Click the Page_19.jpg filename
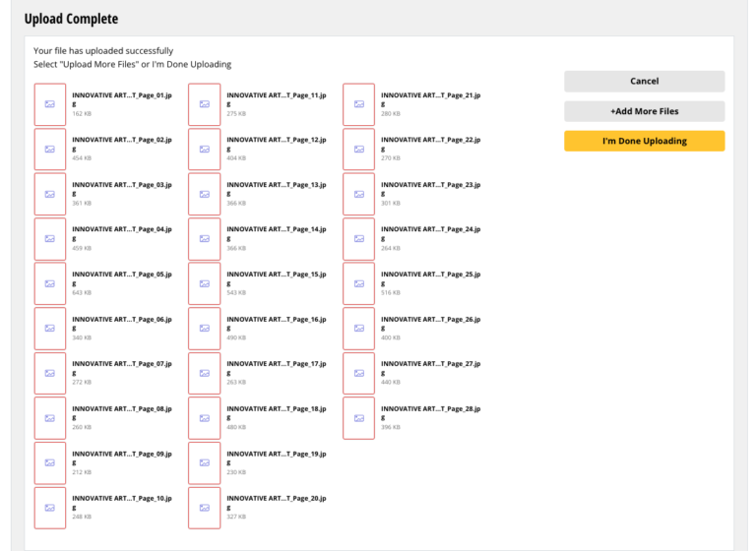This screenshot has height=551, width=756. point(276,455)
